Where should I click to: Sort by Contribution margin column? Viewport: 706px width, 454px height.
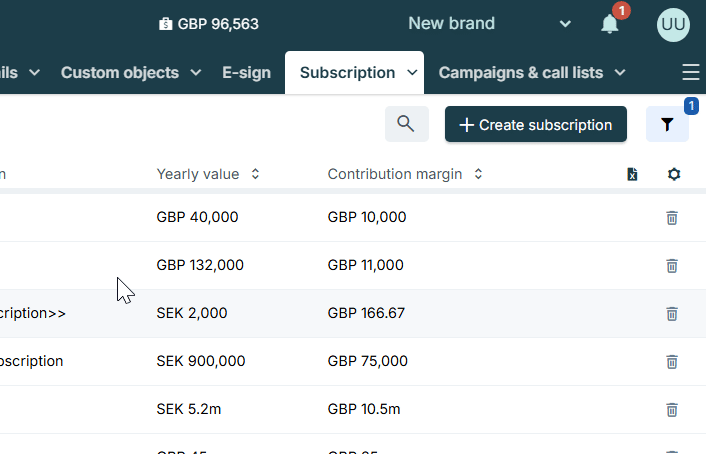[x=478, y=174]
